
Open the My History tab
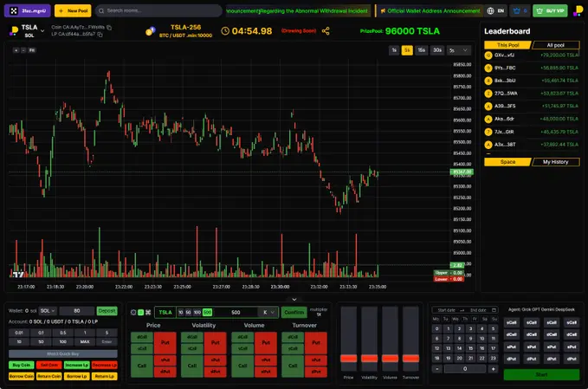[x=556, y=162]
